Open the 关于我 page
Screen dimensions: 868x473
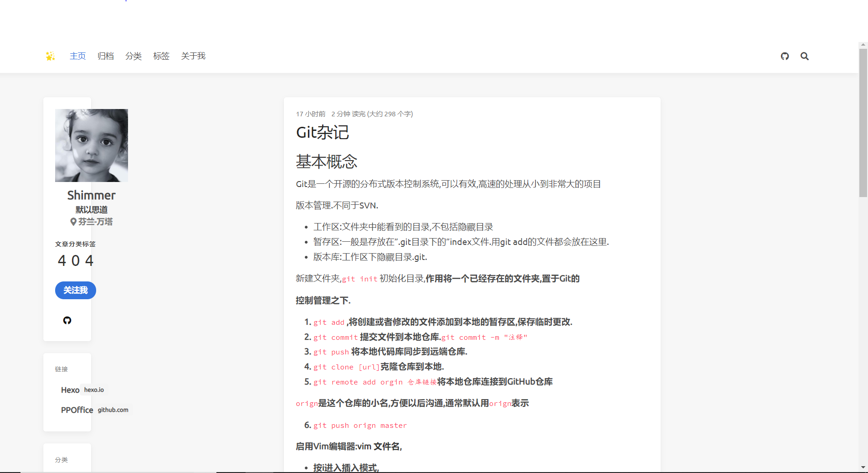click(x=193, y=56)
